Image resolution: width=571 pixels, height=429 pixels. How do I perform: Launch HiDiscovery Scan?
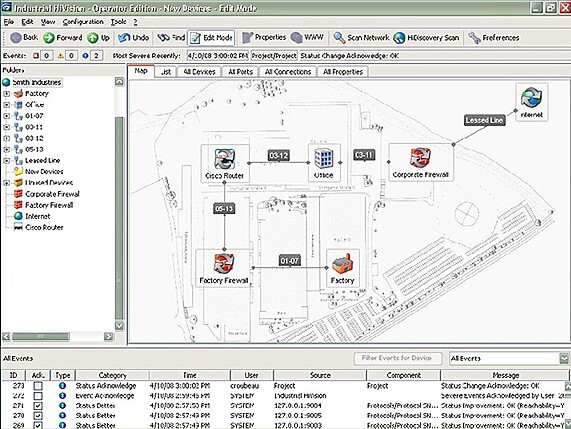pyautogui.click(x=426, y=38)
